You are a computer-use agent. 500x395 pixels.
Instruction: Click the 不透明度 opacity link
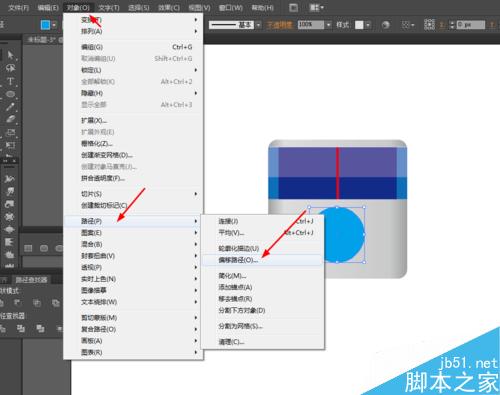point(279,25)
